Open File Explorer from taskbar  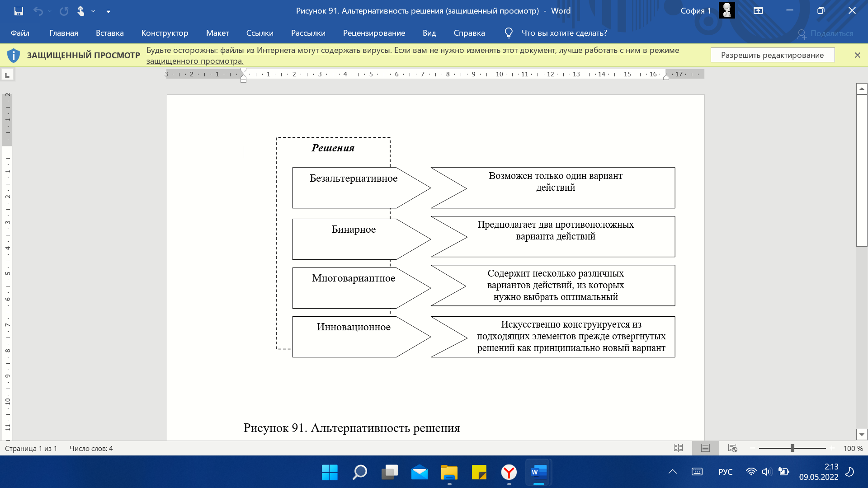pos(449,473)
